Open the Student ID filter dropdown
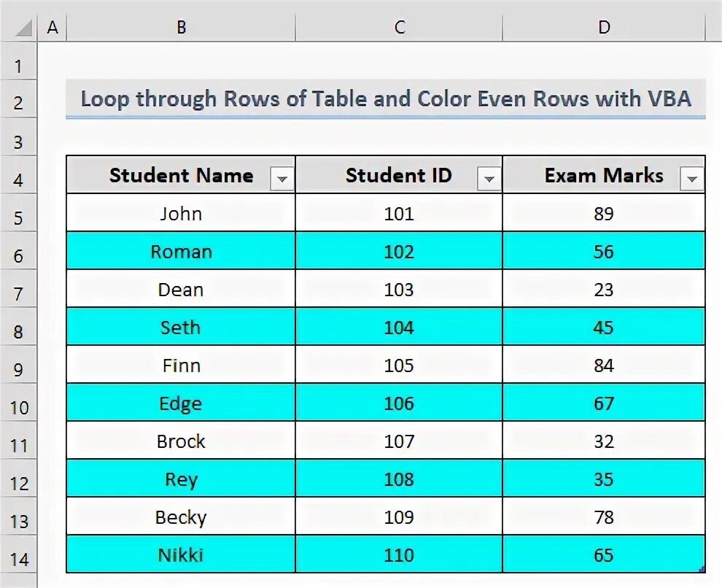 489,179
